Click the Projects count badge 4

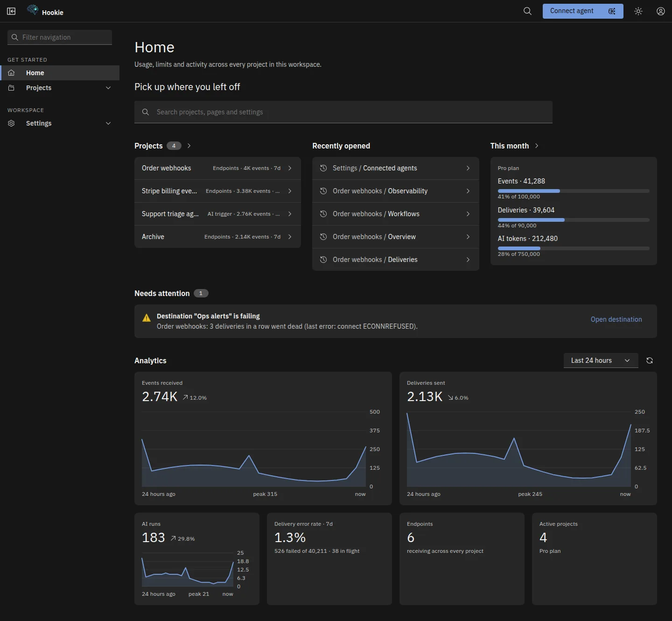click(174, 146)
